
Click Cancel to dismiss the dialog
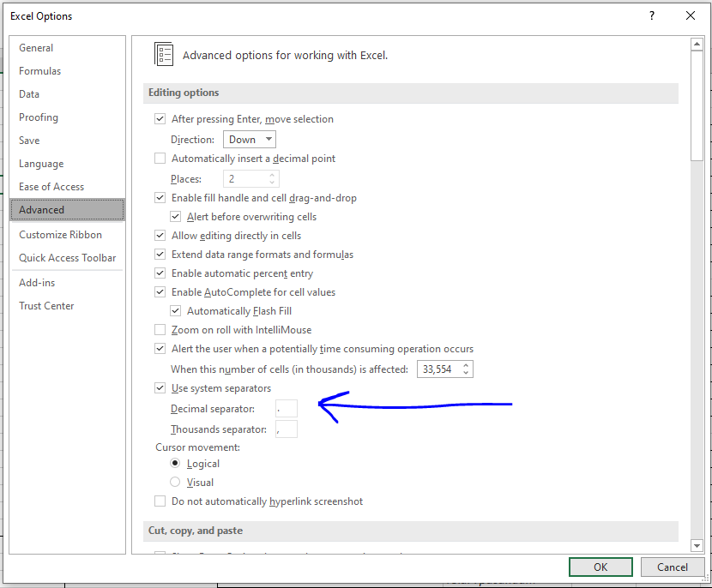coord(673,567)
